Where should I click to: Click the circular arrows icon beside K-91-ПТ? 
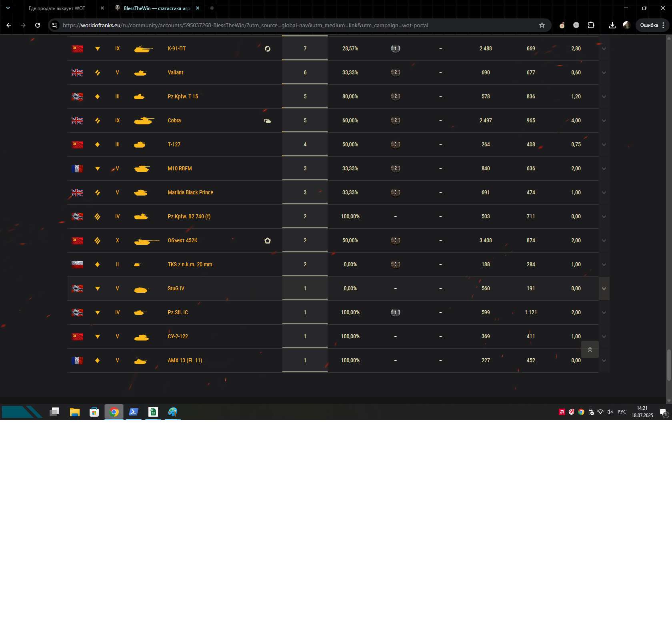[268, 49]
